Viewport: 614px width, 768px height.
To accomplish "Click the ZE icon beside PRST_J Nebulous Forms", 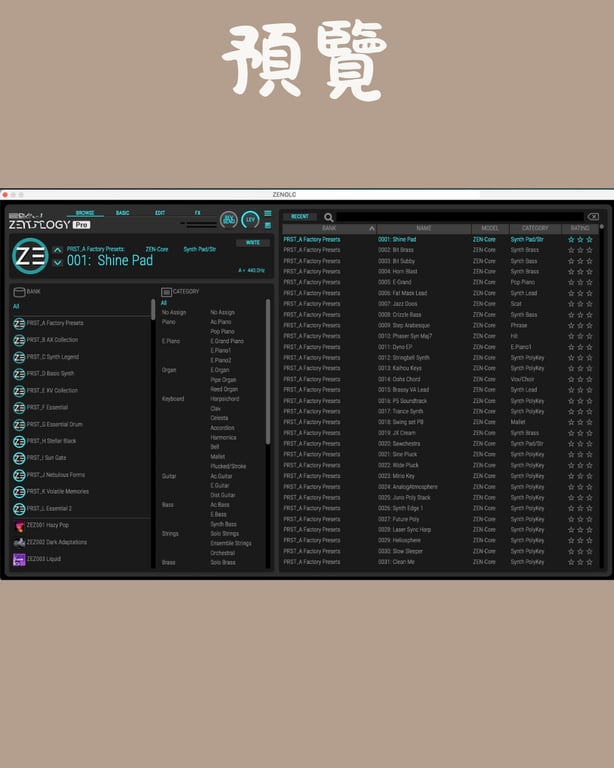I will tap(19, 475).
